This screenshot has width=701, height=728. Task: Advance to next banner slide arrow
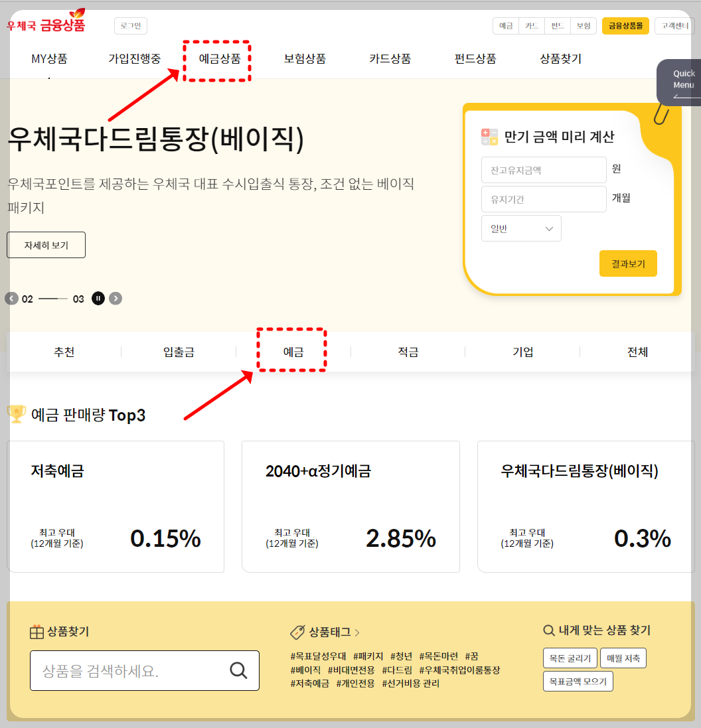click(116, 299)
